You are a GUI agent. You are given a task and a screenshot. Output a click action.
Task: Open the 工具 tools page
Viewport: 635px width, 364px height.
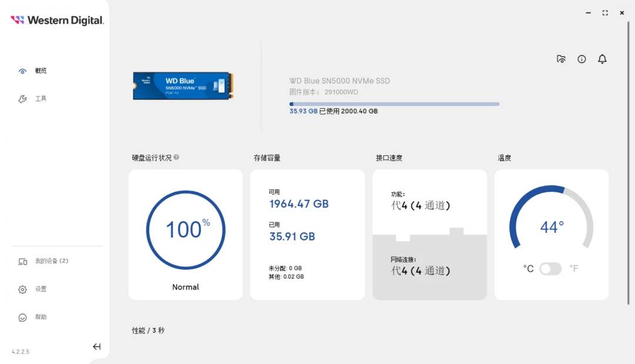(x=41, y=99)
